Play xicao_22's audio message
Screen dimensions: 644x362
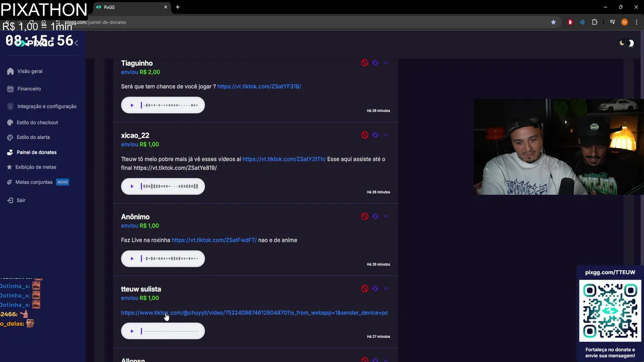coord(132,187)
